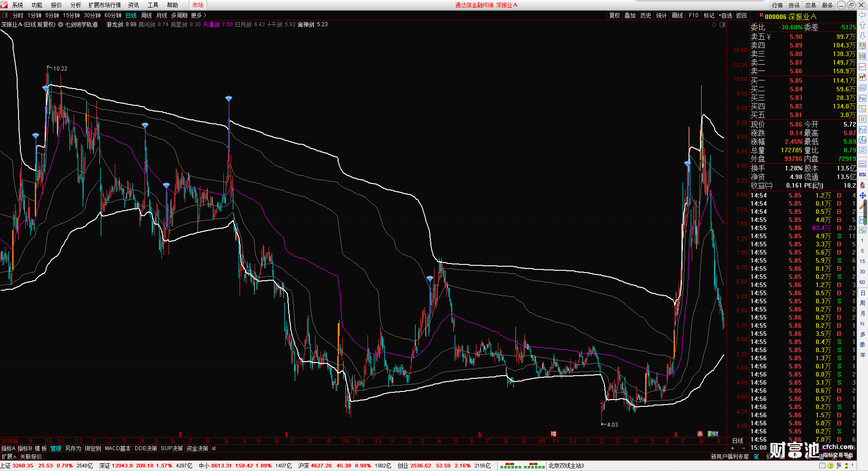Screen dimensions: 868x471
Task: Click the 历史 history button
Action: pyautogui.click(x=646, y=15)
